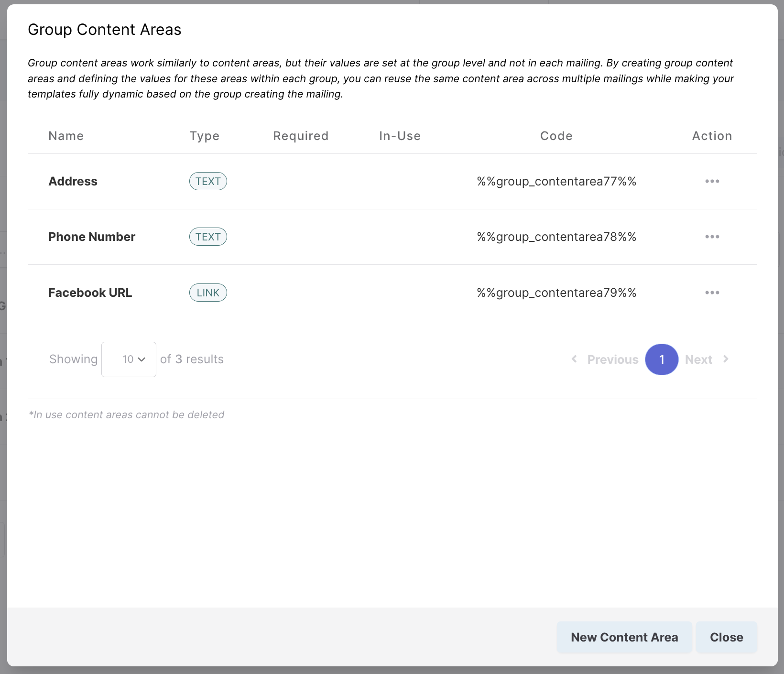The image size is (784, 674).
Task: Open action menu for Facebook URL row
Action: (x=712, y=293)
